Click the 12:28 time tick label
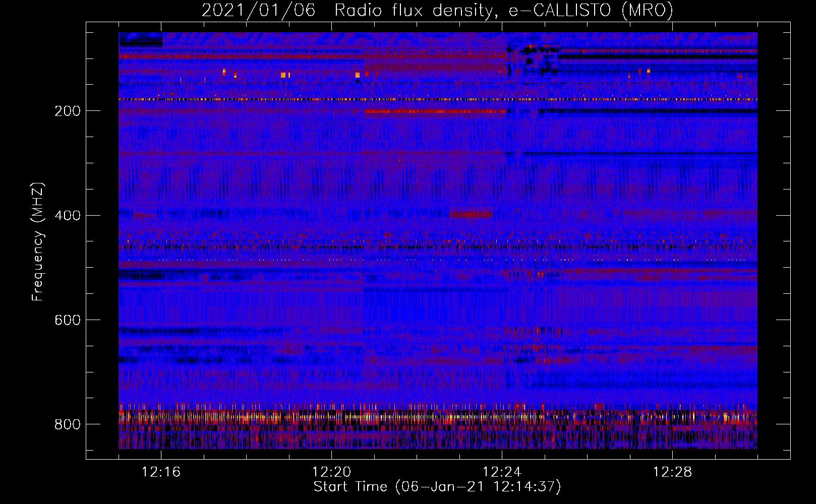The width and height of the screenshot is (816, 504). (672, 472)
